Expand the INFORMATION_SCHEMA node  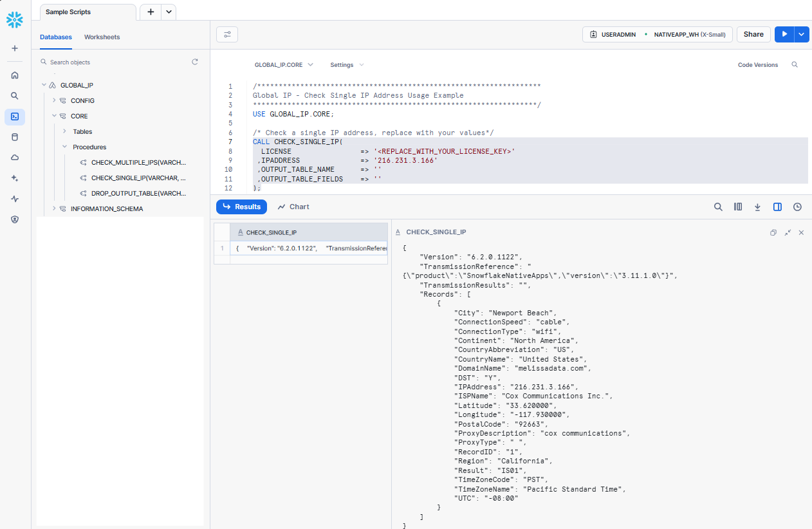(54, 209)
